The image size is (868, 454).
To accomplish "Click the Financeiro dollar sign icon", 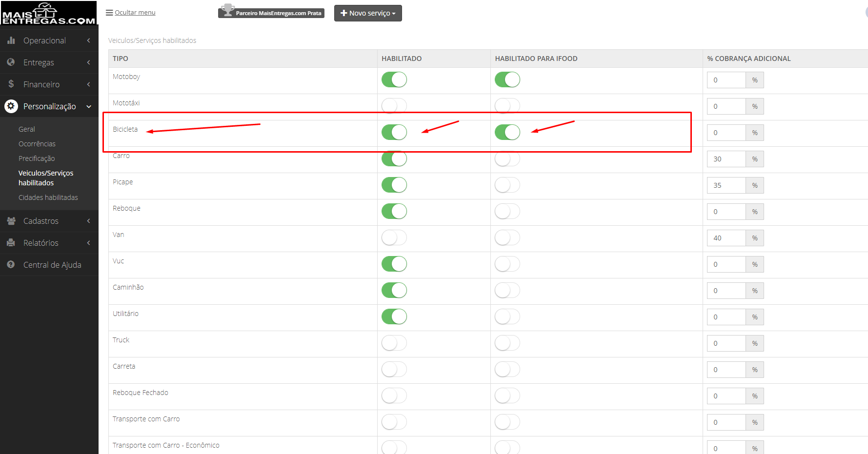I will tap(11, 84).
